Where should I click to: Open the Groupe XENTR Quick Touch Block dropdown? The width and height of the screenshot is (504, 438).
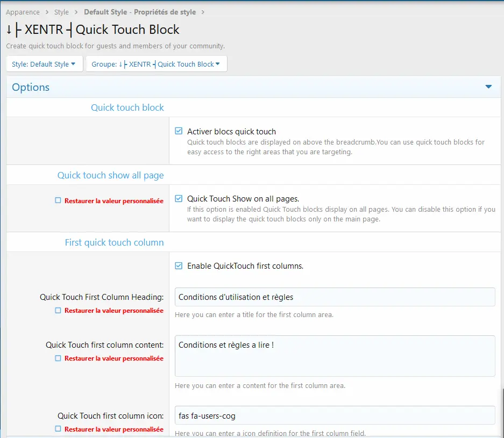pos(156,64)
